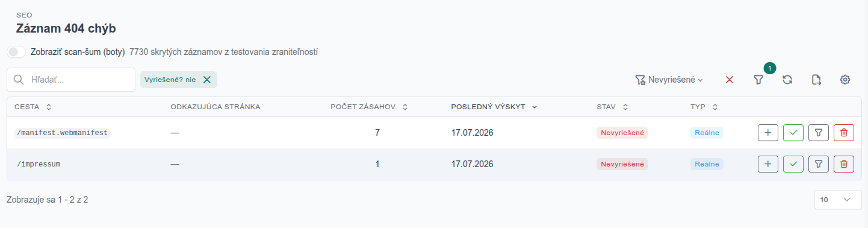
Task: Open the rows per page dropdown showing 10
Action: tap(837, 200)
